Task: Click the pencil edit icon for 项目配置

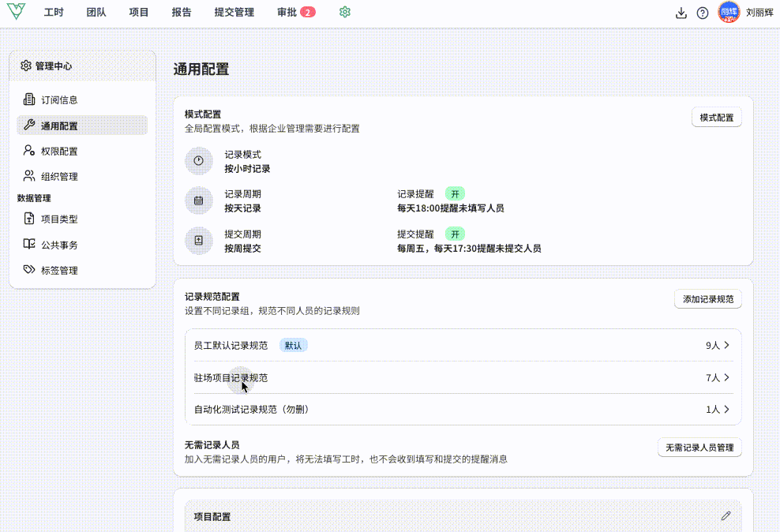Action: tap(726, 516)
